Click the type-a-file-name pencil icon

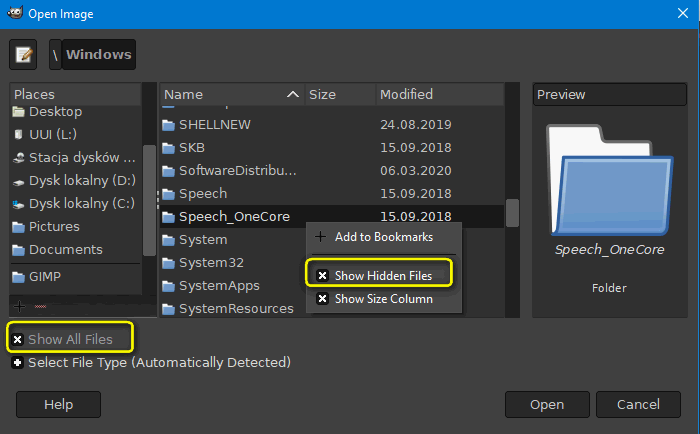(x=23, y=54)
